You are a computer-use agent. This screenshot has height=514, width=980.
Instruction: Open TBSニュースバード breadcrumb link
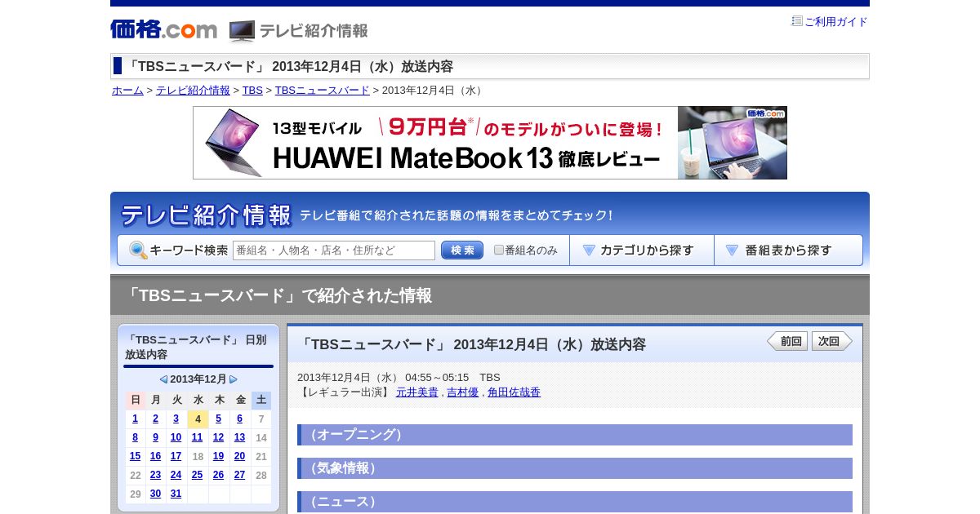click(322, 91)
